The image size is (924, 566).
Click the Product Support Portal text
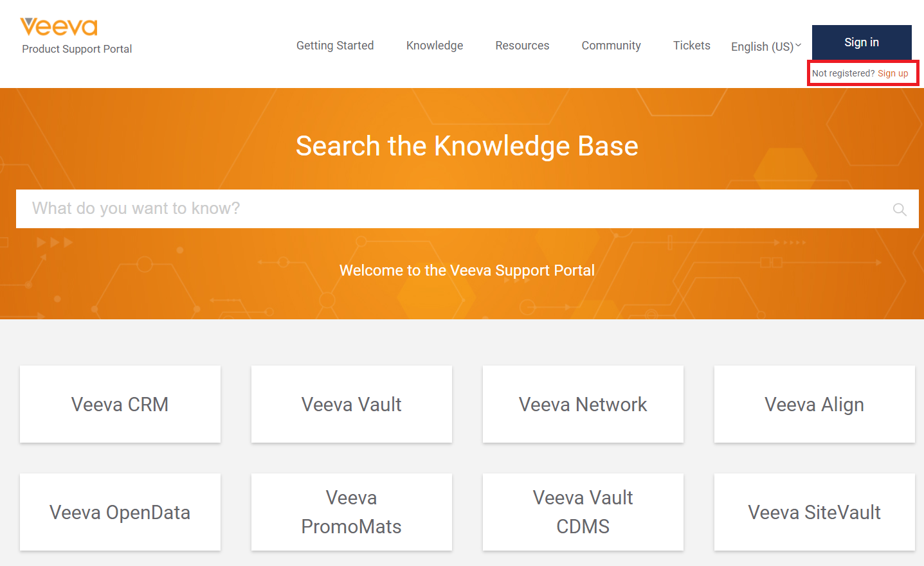point(77,49)
